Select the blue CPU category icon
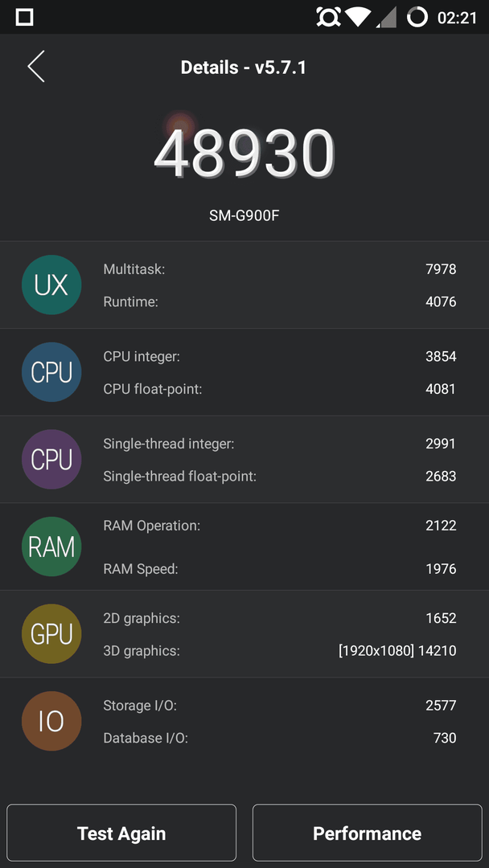The width and height of the screenshot is (489, 868). (51, 372)
